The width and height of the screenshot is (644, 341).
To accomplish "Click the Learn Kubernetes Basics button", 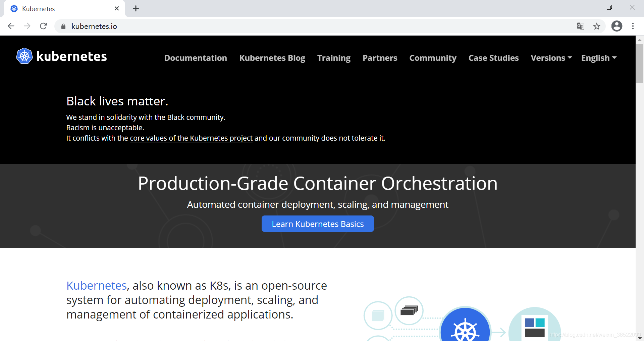I will click(318, 224).
